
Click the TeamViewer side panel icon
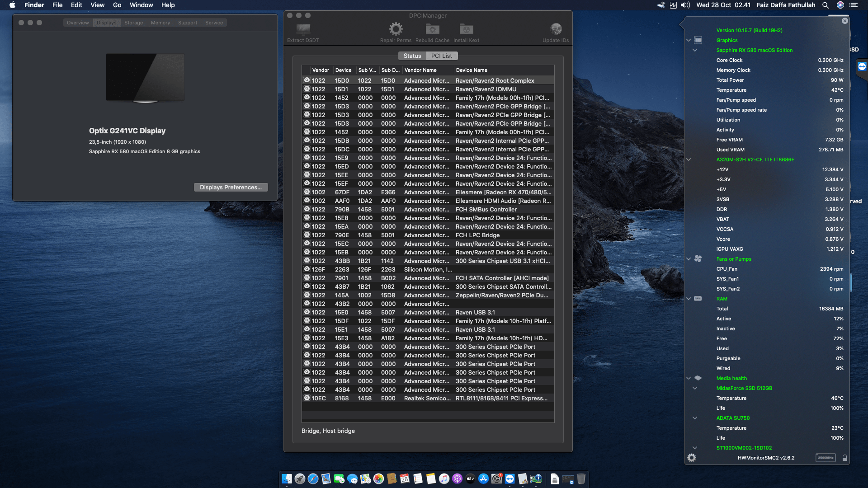pos(862,66)
